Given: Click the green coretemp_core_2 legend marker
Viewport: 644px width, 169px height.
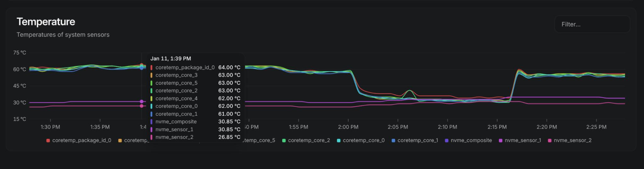Looking at the screenshot, I should click(284, 141).
